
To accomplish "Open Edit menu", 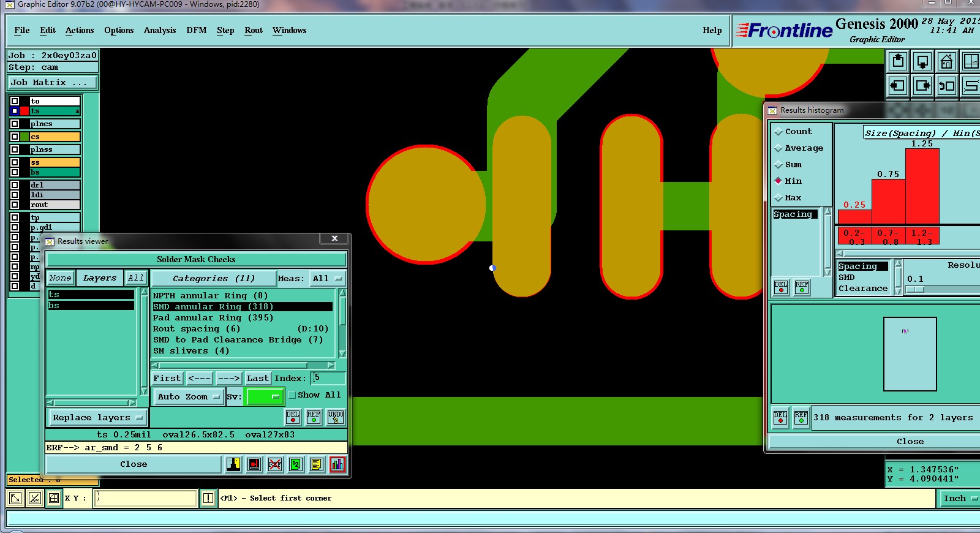I will pyautogui.click(x=48, y=30).
